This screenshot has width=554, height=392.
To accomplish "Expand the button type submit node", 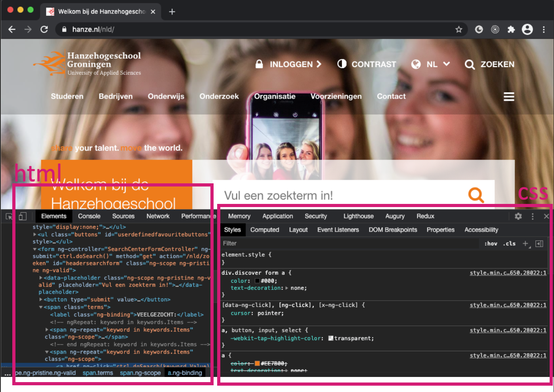I will click(41, 299).
